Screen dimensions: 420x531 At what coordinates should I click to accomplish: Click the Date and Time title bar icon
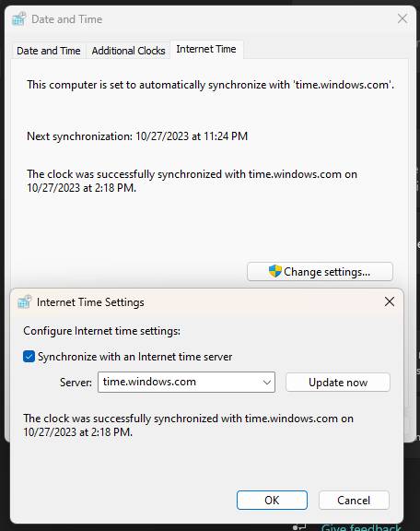19,19
